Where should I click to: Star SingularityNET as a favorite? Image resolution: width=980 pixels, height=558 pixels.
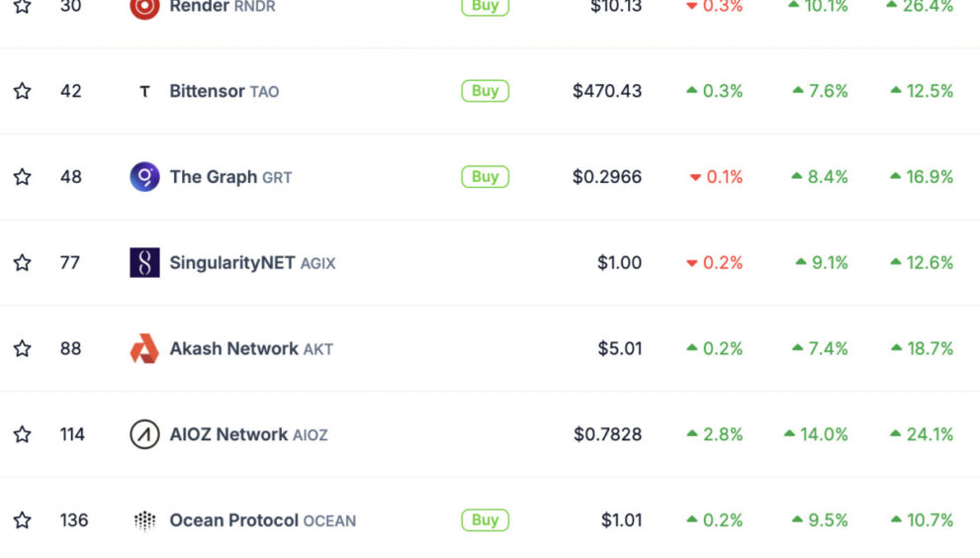pyautogui.click(x=23, y=263)
